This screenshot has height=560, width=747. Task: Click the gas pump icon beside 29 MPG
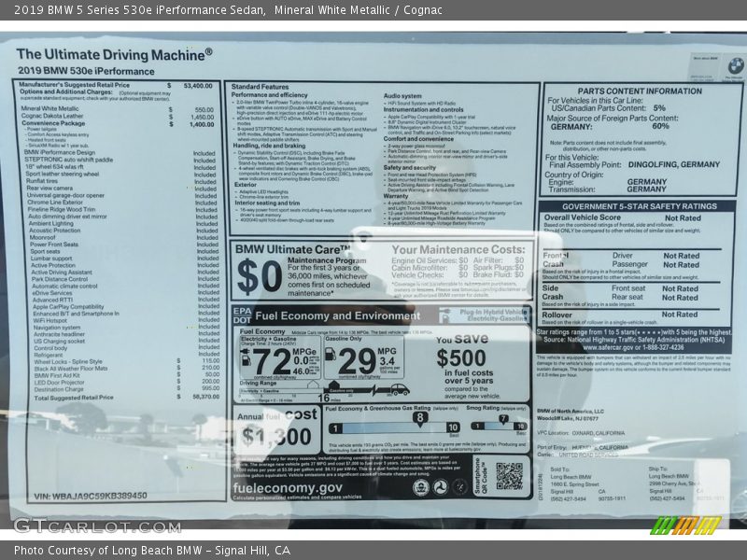click(x=330, y=354)
